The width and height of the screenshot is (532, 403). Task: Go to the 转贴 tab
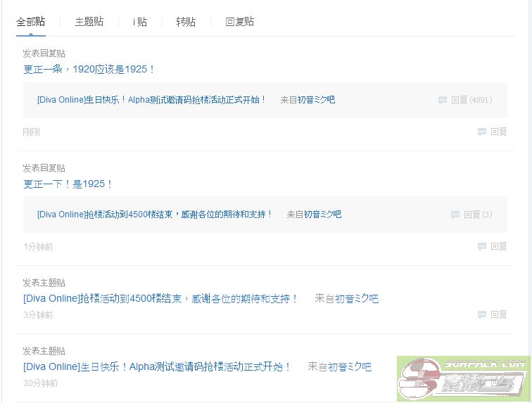click(186, 22)
